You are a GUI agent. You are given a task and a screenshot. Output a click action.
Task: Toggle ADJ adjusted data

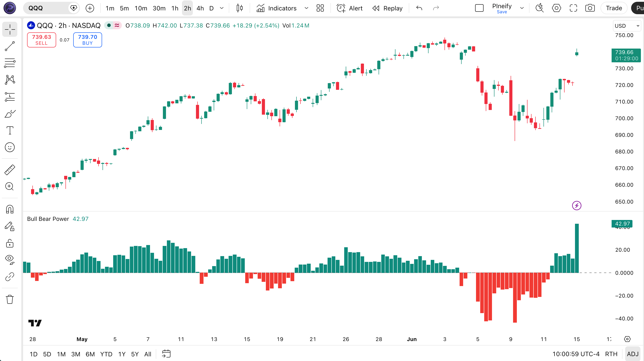[633, 354]
